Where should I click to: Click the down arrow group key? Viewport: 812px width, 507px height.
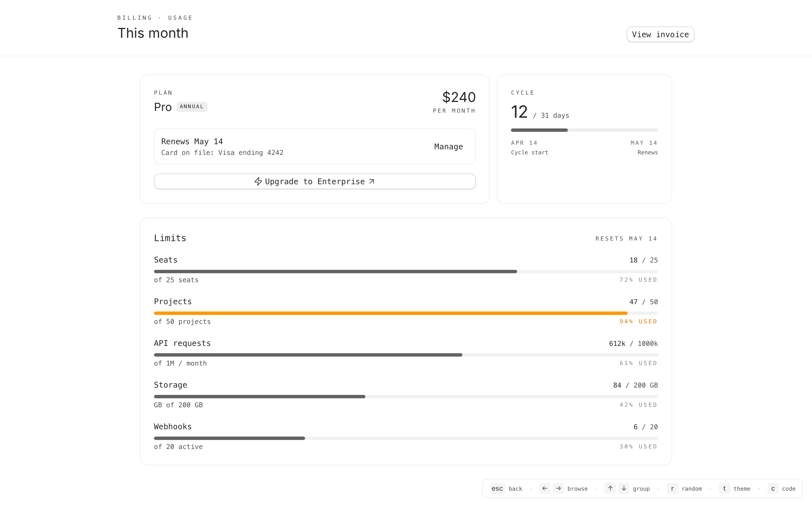tap(623, 488)
